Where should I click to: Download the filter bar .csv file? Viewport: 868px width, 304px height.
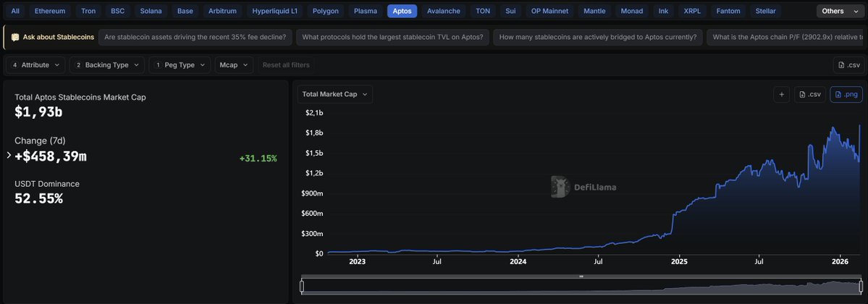848,65
